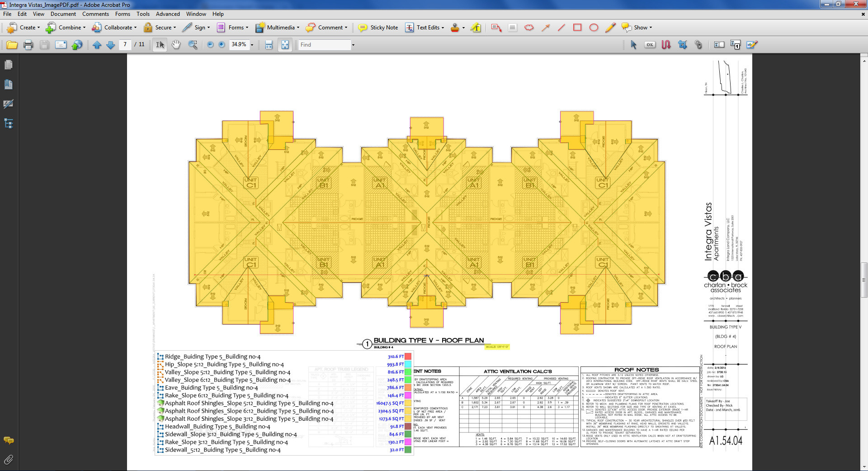This screenshot has height=471, width=868.
Task: Select the Link chain tool
Action: (698, 45)
